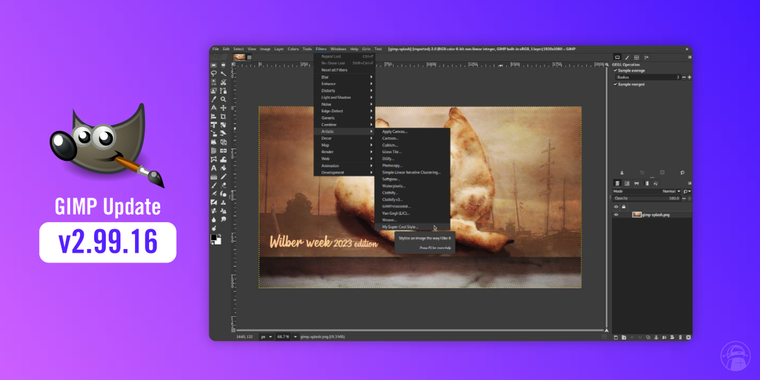
Task: Click the new layer icon below layers list
Action: coord(616,337)
